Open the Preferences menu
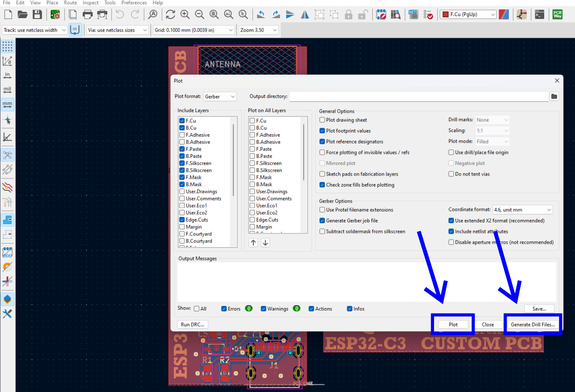Screen dimensions: 575x392 tap(134, 3)
